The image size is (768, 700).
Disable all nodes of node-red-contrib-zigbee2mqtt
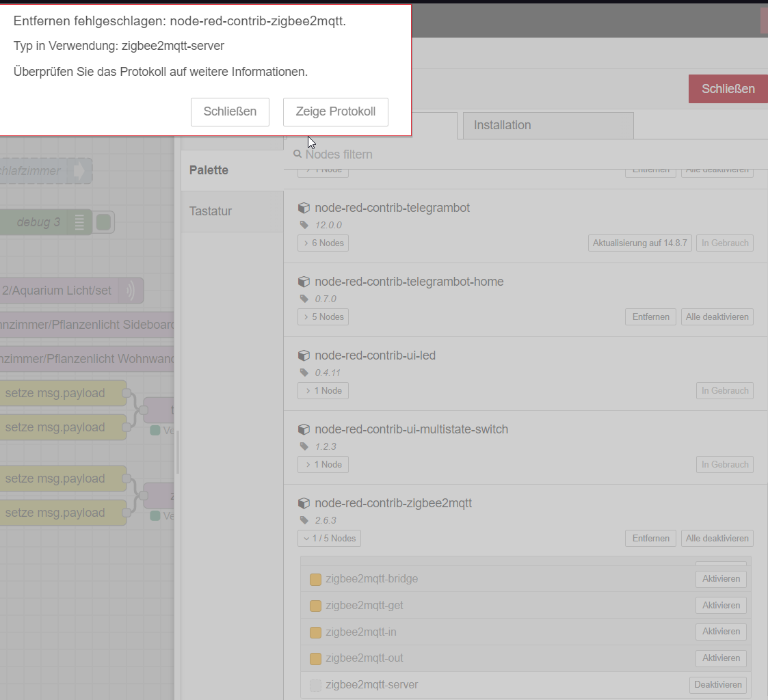click(x=717, y=539)
